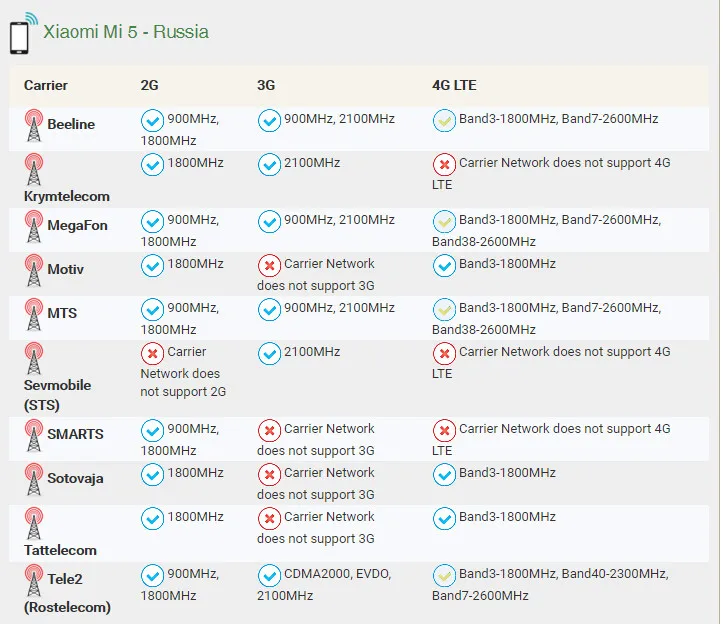Click MegaFon 3G value 900MHz, 2100MHz

point(339,220)
